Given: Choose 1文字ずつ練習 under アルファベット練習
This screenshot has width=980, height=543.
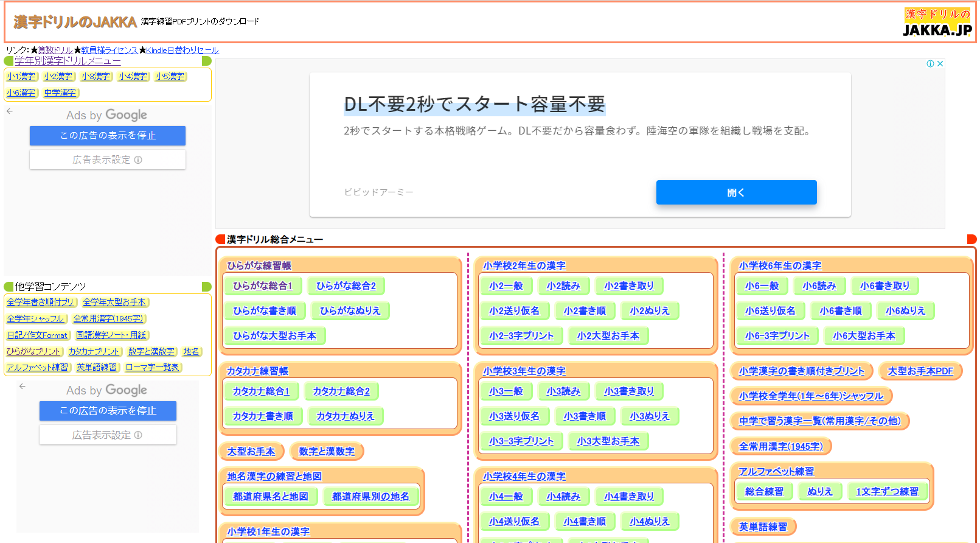Looking at the screenshot, I should click(x=887, y=492).
